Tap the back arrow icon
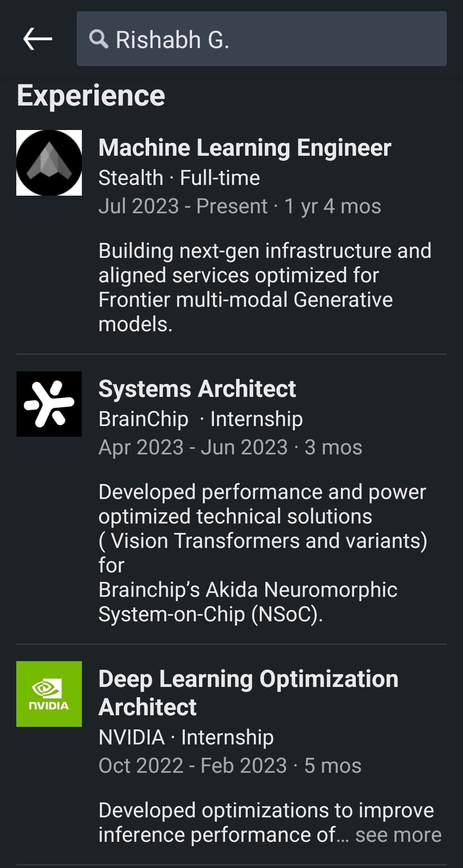Image resolution: width=463 pixels, height=868 pixels. point(38,39)
